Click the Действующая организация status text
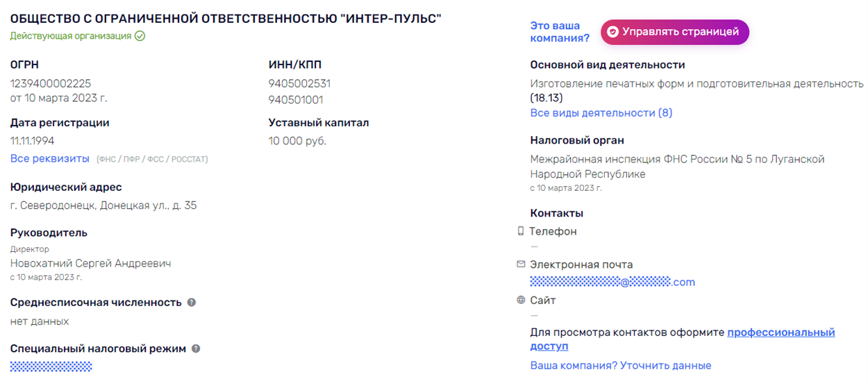Image resolution: width=868 pixels, height=388 pixels. tap(71, 36)
